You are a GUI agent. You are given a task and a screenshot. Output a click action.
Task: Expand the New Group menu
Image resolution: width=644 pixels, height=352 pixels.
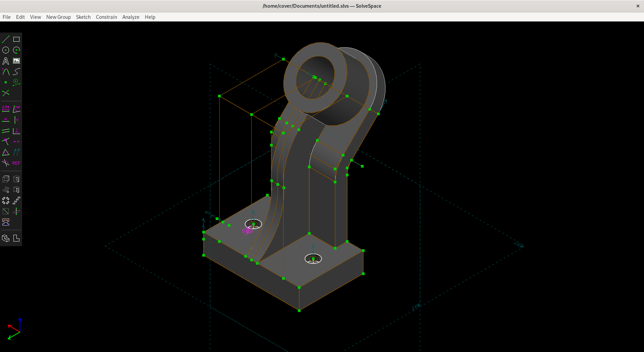58,17
